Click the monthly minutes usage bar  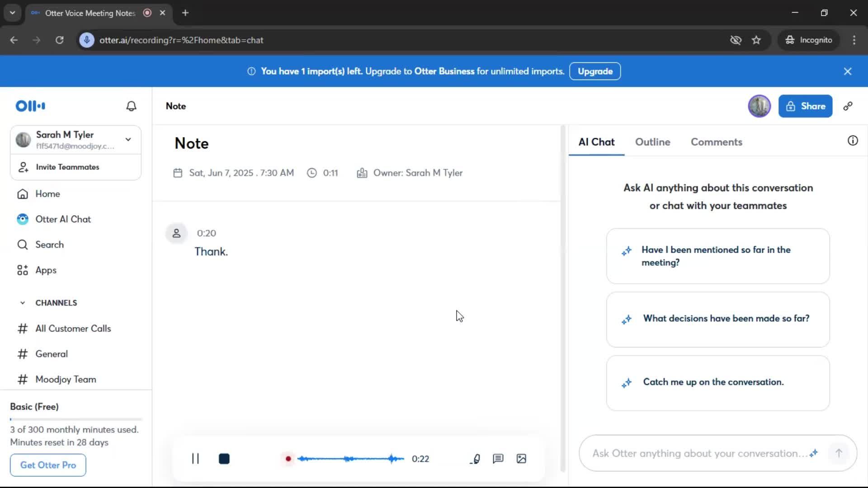tap(76, 419)
